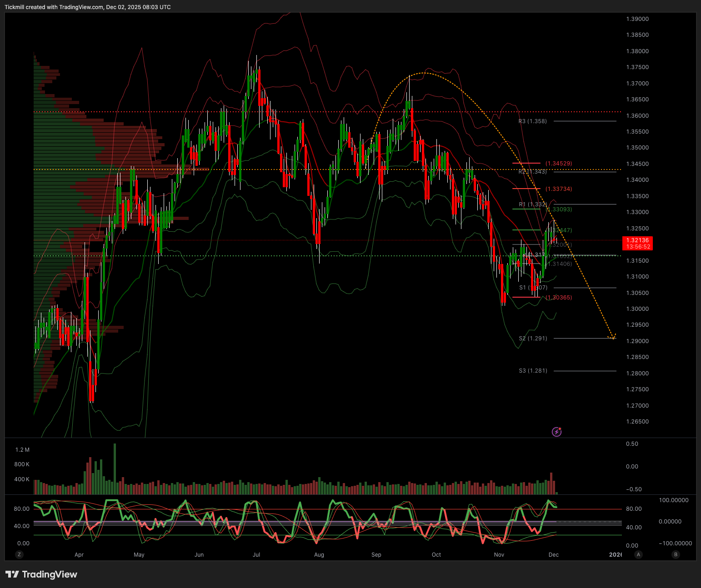
Task: Select the S2 (1.291) pivot label
Action: coord(533,339)
